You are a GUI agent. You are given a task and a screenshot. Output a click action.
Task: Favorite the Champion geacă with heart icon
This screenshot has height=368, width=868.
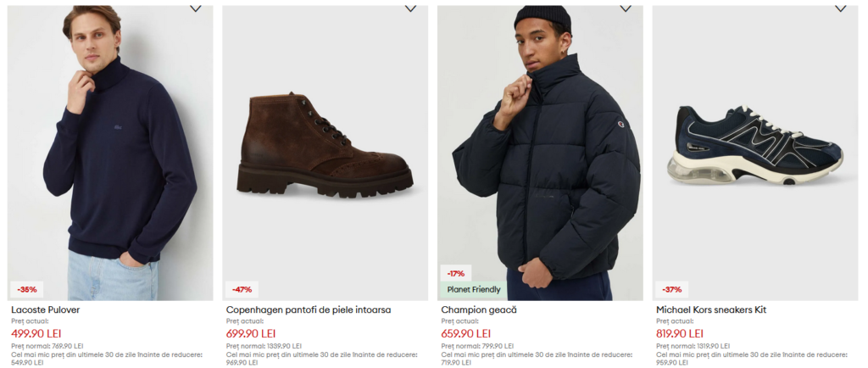[x=626, y=8]
